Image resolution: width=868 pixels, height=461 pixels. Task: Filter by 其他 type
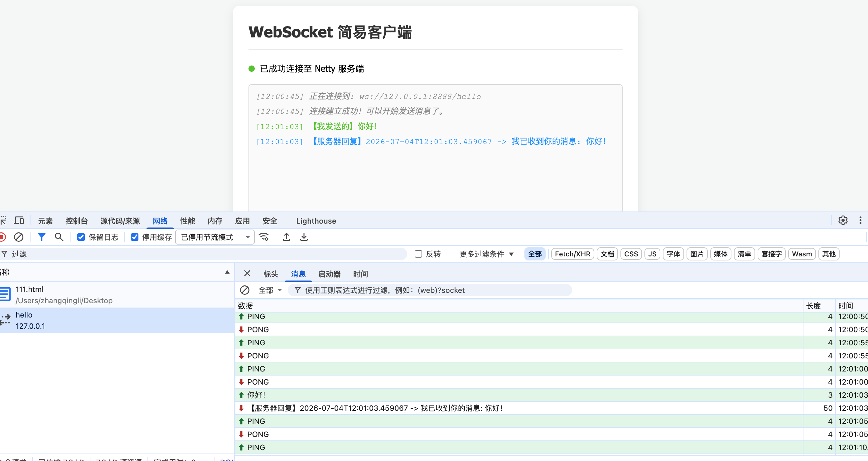point(829,254)
